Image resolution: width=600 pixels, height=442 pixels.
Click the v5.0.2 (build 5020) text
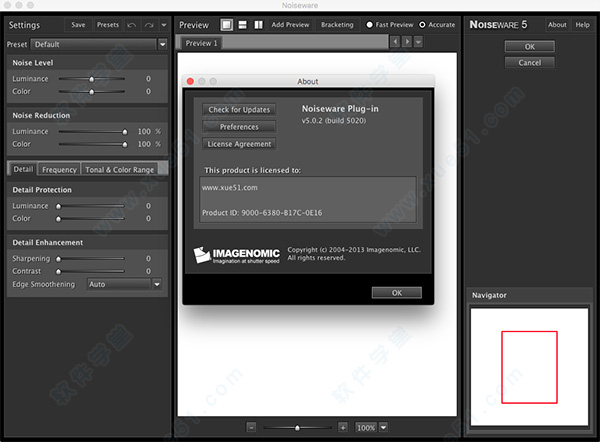tap(334, 121)
